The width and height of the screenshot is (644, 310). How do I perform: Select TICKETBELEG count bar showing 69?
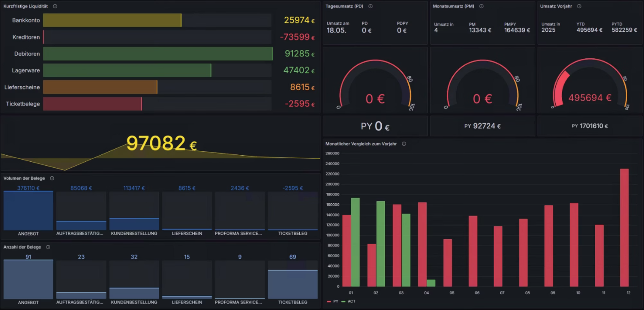(293, 280)
